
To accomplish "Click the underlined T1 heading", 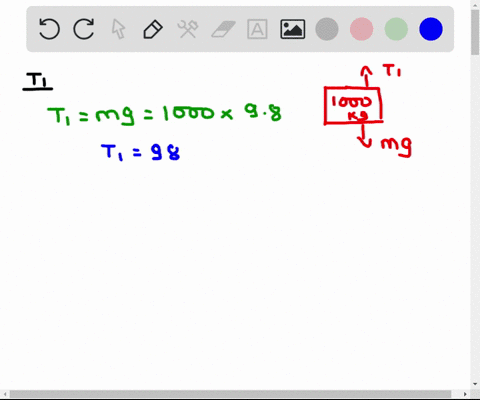I will 38,81.
